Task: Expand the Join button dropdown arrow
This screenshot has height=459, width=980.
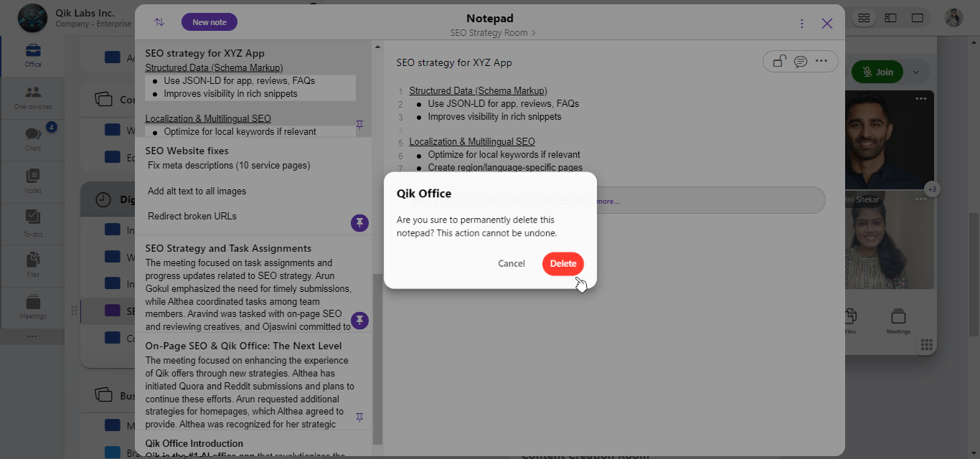Action: coord(915,72)
